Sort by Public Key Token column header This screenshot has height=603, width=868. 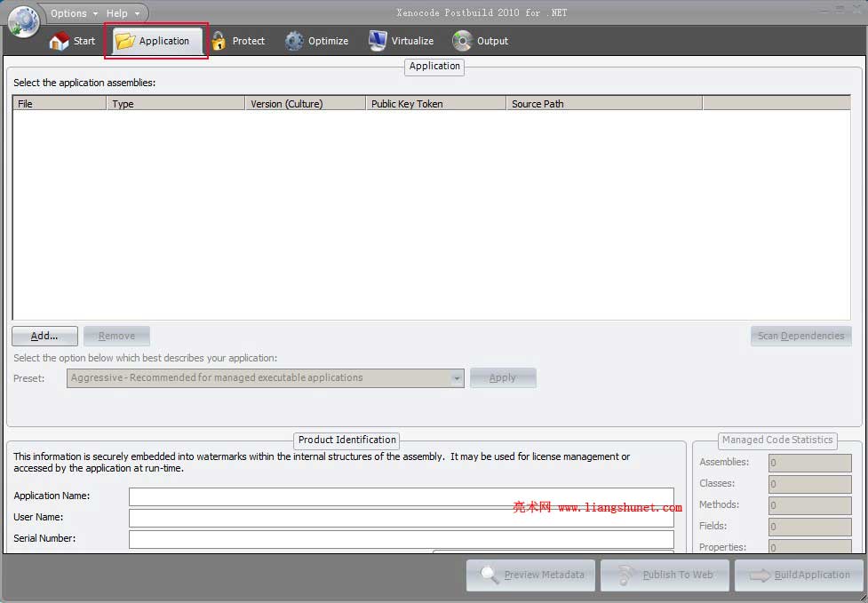tap(435, 103)
